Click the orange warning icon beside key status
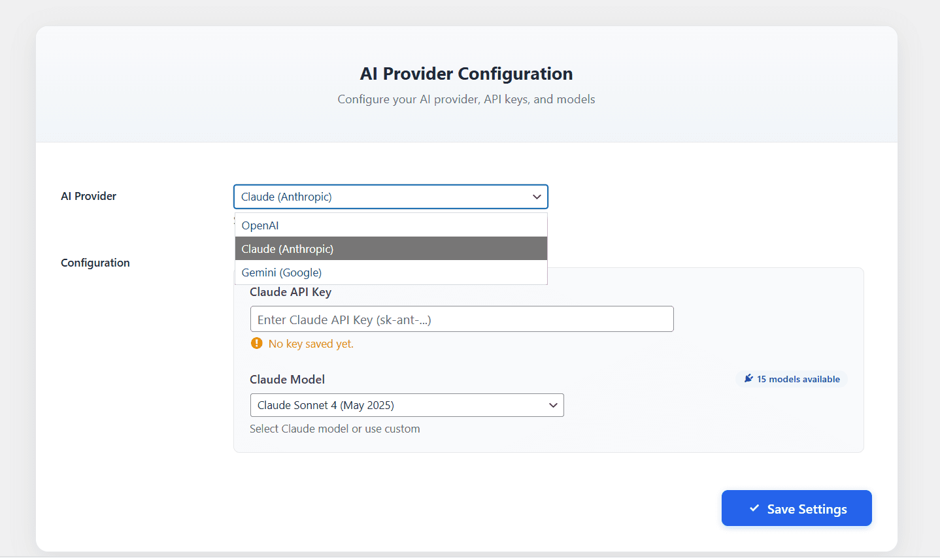This screenshot has width=940, height=560. tap(257, 344)
